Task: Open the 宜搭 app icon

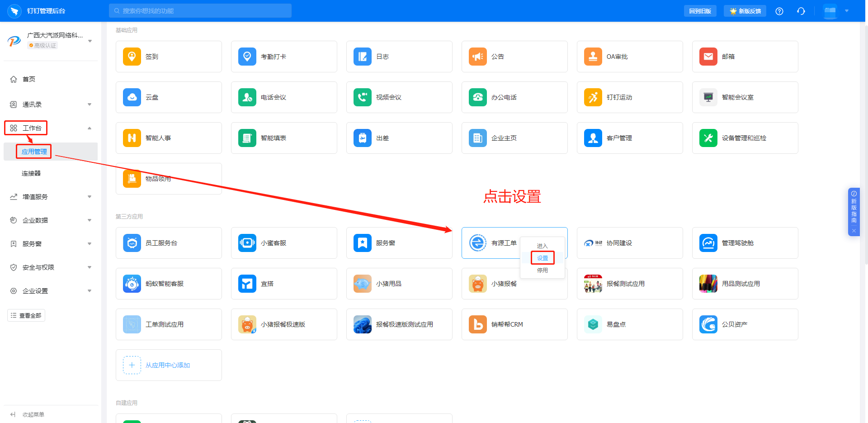Action: tap(247, 284)
